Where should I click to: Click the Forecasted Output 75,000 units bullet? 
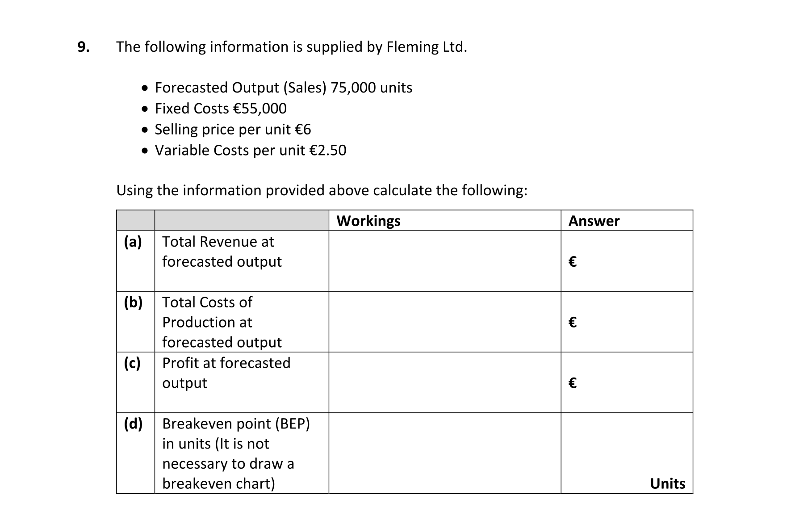(x=283, y=88)
